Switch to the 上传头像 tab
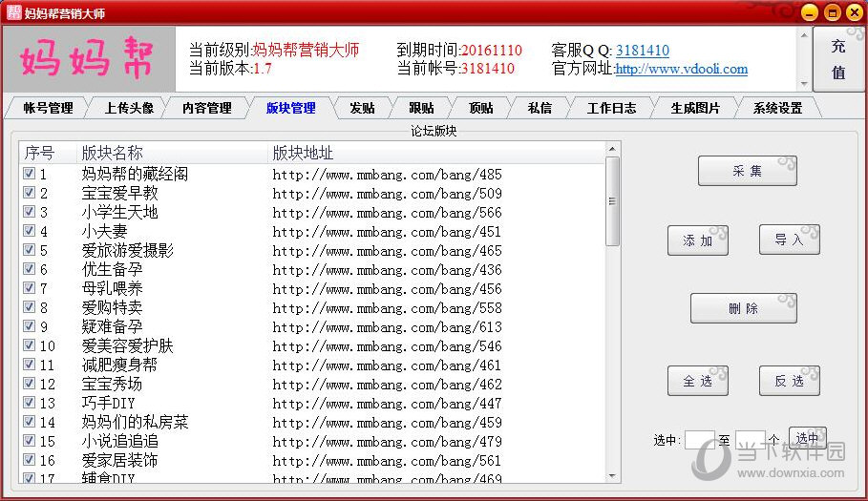This screenshot has height=501, width=868. (x=129, y=108)
